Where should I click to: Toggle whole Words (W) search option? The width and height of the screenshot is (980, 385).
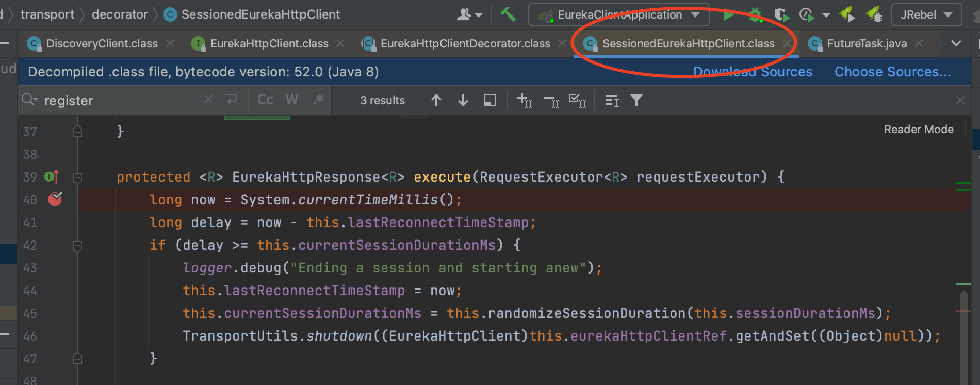[292, 100]
